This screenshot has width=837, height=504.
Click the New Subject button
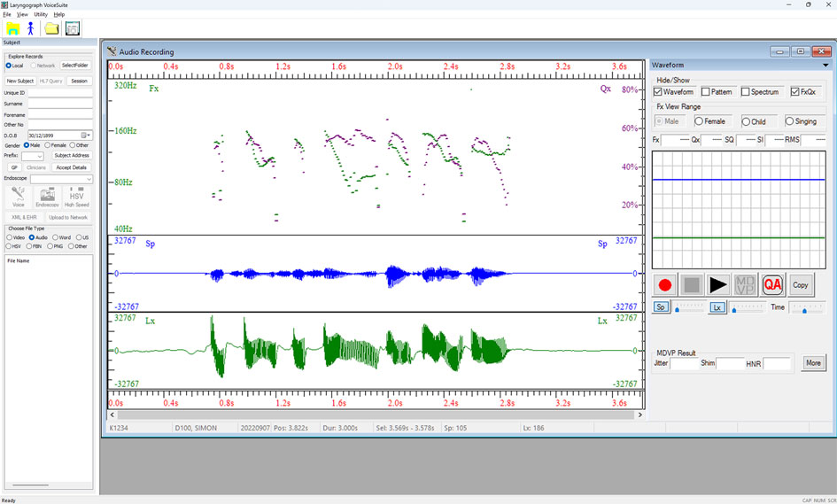(20, 81)
